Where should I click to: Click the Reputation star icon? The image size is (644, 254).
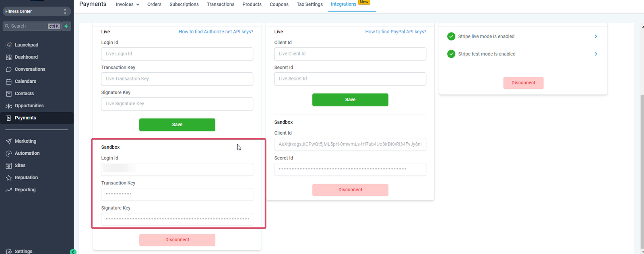tap(8, 178)
